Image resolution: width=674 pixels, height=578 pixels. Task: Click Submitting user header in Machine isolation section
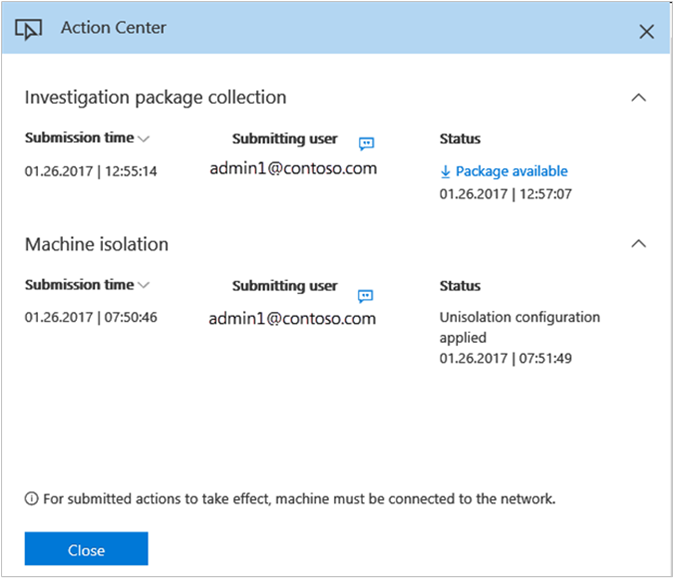(285, 286)
